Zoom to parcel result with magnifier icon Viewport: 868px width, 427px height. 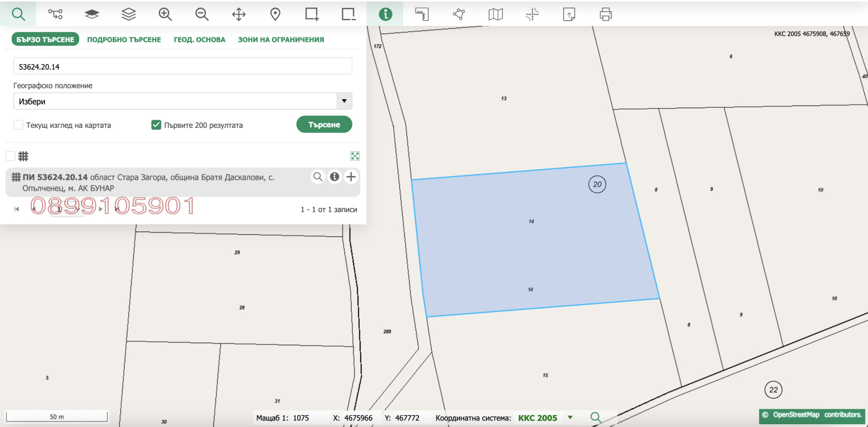click(x=318, y=177)
